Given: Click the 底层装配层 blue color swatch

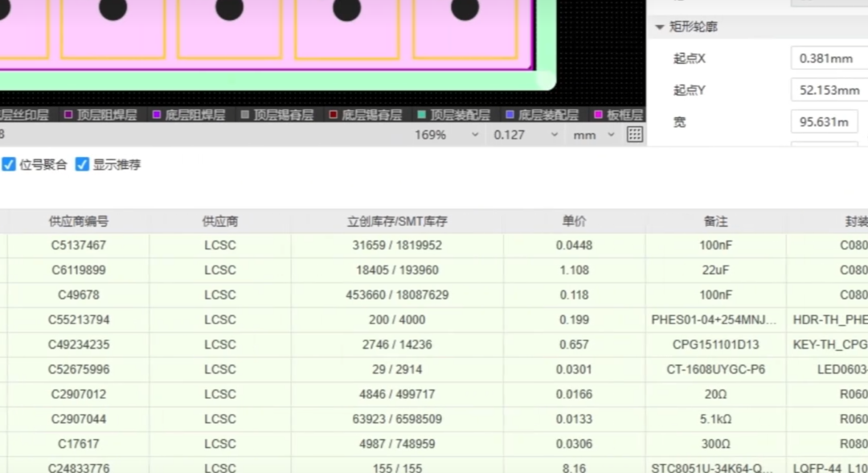Looking at the screenshot, I should pos(510,115).
